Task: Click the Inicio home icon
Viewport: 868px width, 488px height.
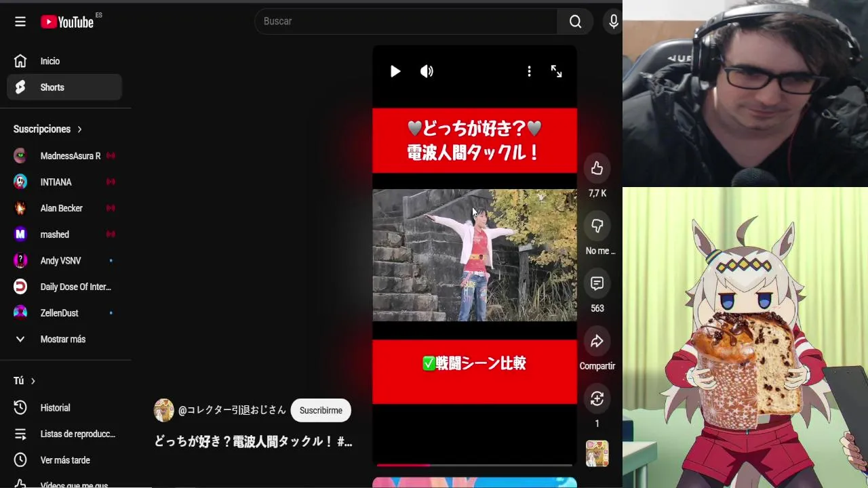Action: [x=20, y=61]
